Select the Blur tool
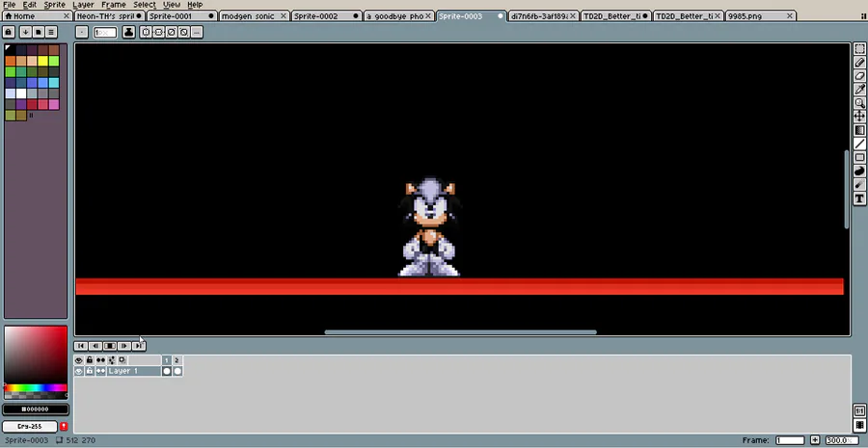Viewport: 868px width, 448px height. pyautogui.click(x=859, y=185)
